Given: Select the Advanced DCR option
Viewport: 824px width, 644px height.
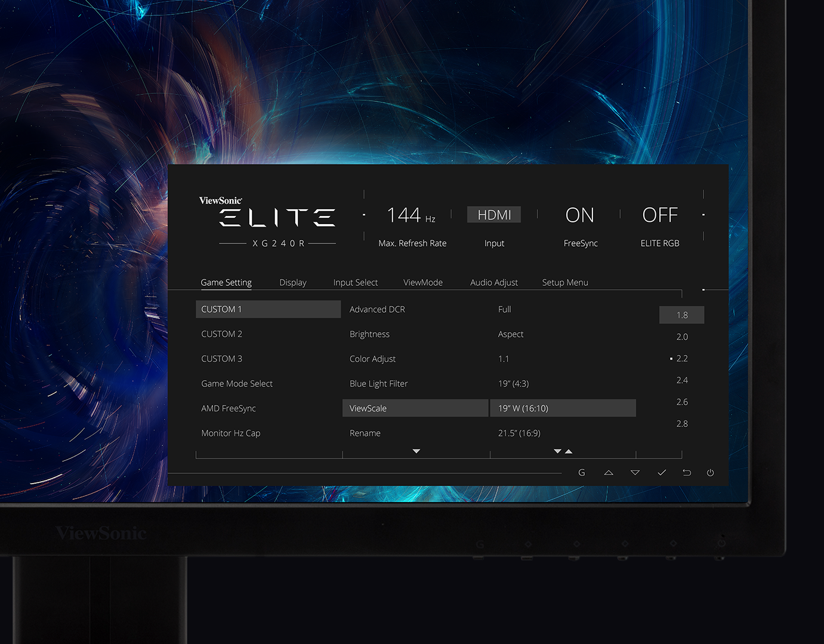Looking at the screenshot, I should 377,309.
